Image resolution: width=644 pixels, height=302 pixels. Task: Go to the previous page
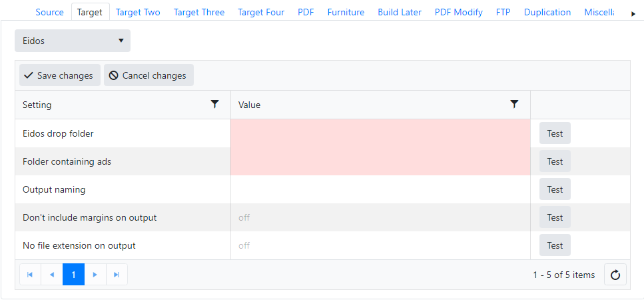pyautogui.click(x=52, y=275)
